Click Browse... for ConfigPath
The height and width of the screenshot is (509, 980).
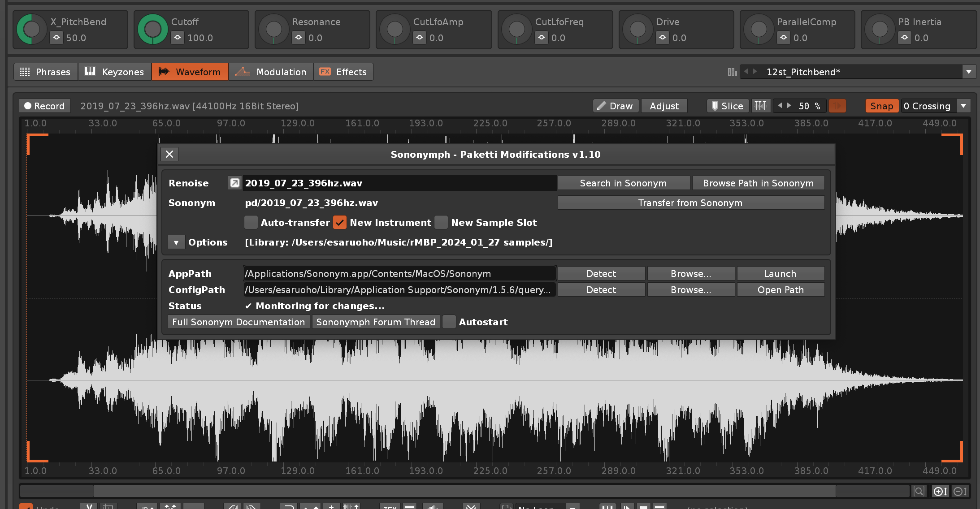coord(691,289)
